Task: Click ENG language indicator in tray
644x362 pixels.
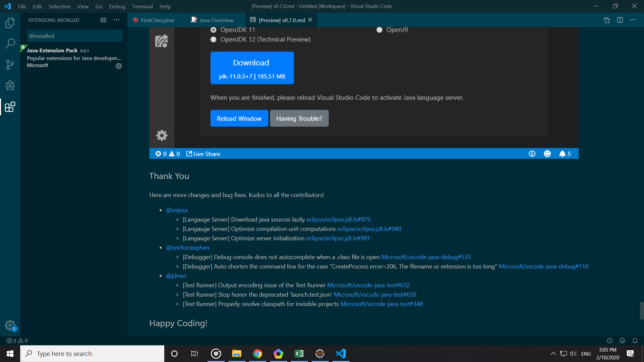Action: pos(586,354)
